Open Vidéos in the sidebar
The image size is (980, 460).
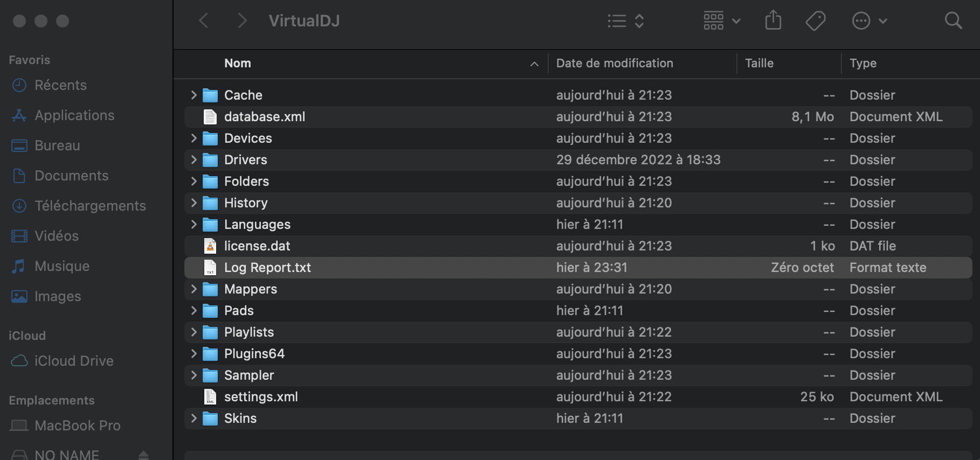coord(45,236)
